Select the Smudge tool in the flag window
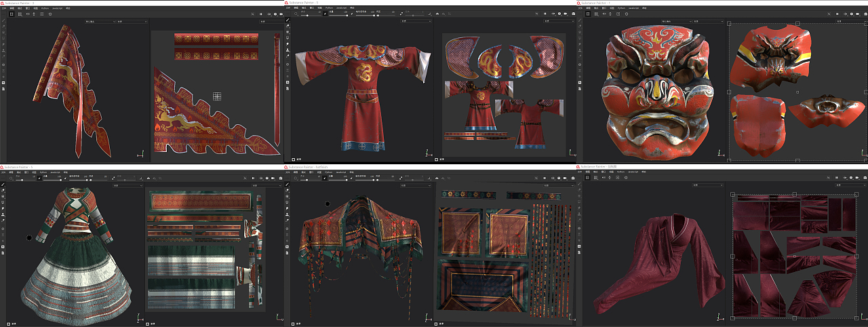 (x=3, y=44)
